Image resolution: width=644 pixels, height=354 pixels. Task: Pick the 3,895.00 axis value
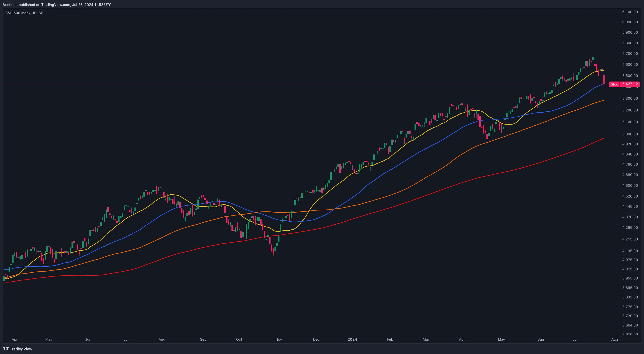coord(630,288)
